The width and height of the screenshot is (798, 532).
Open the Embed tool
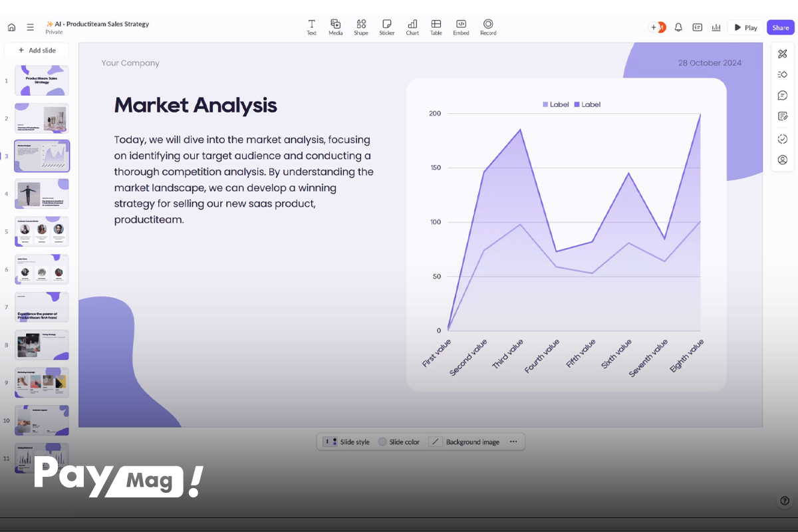[461, 27]
